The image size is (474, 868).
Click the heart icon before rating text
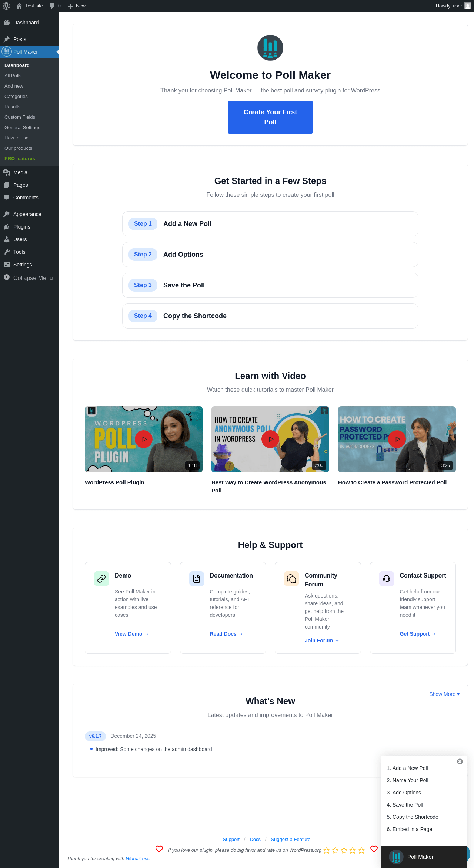click(x=159, y=849)
